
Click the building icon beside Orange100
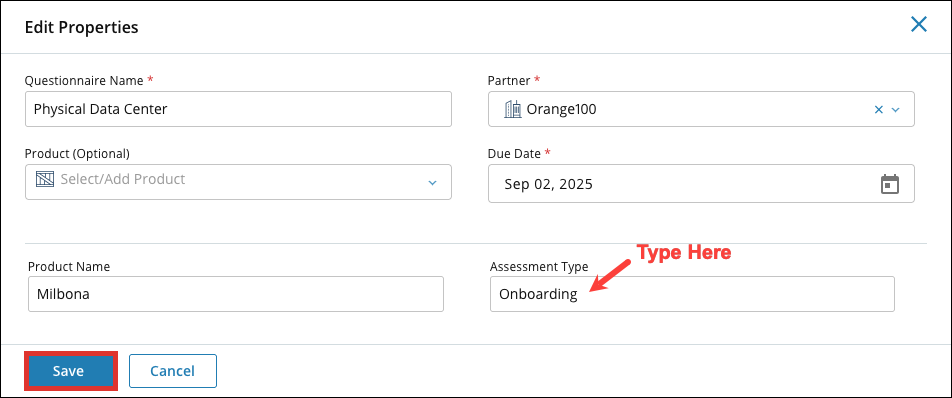[x=513, y=109]
